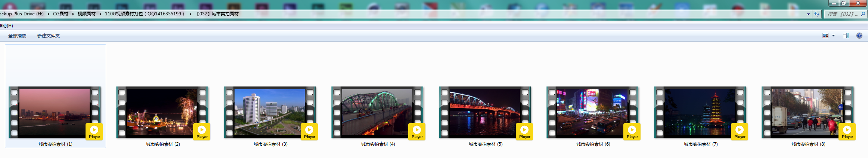
Task: Click the refresh button beside the address bar
Action: pyautogui.click(x=817, y=14)
